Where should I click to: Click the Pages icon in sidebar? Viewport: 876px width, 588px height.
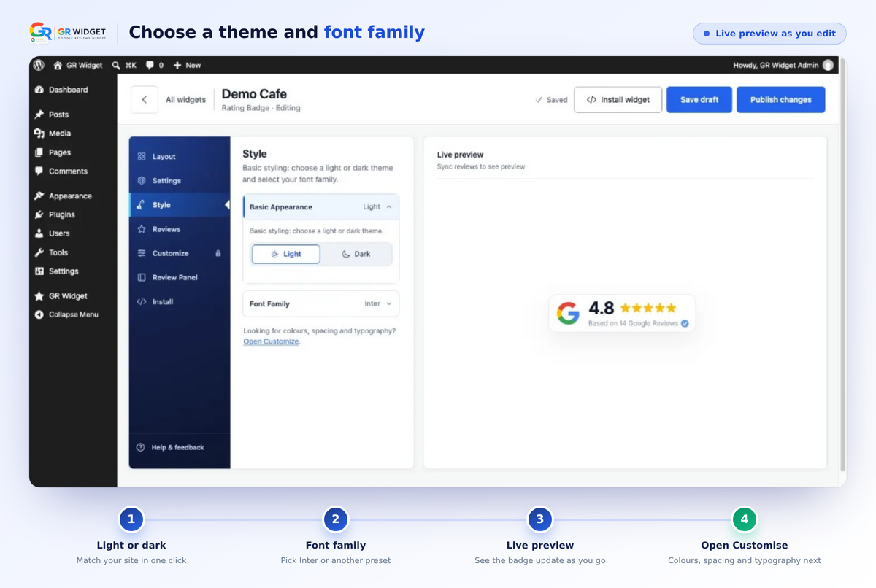(39, 152)
